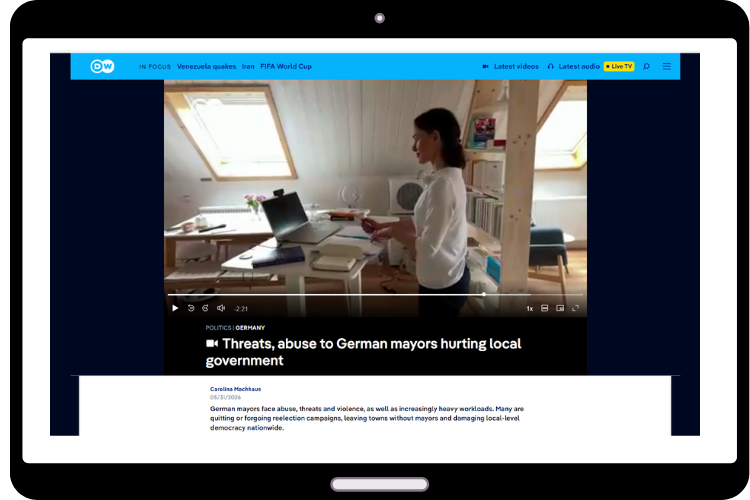The width and height of the screenshot is (750, 500).
Task: Open the search icon in header
Action: click(x=646, y=67)
